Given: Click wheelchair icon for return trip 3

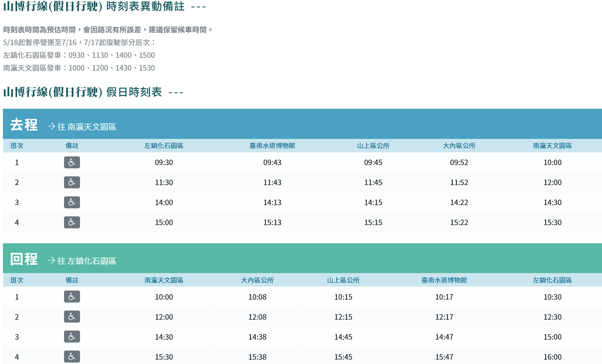Looking at the screenshot, I should [x=72, y=337].
